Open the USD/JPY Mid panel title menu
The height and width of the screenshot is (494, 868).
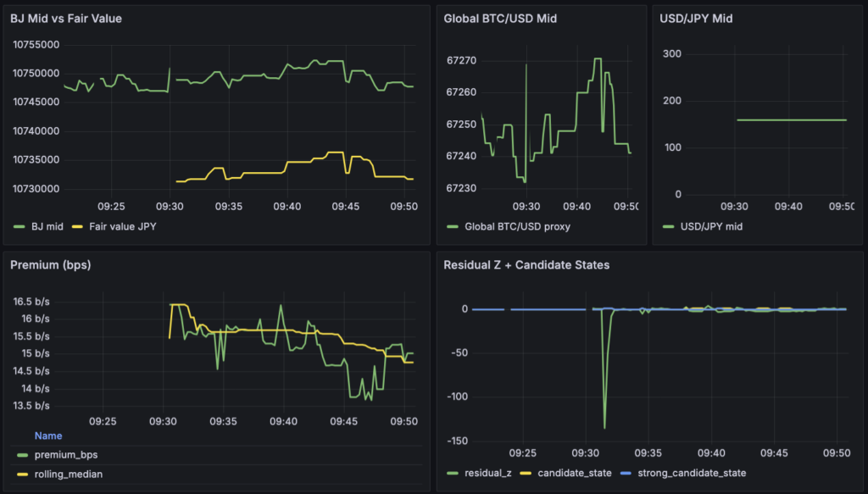pyautogui.click(x=696, y=18)
